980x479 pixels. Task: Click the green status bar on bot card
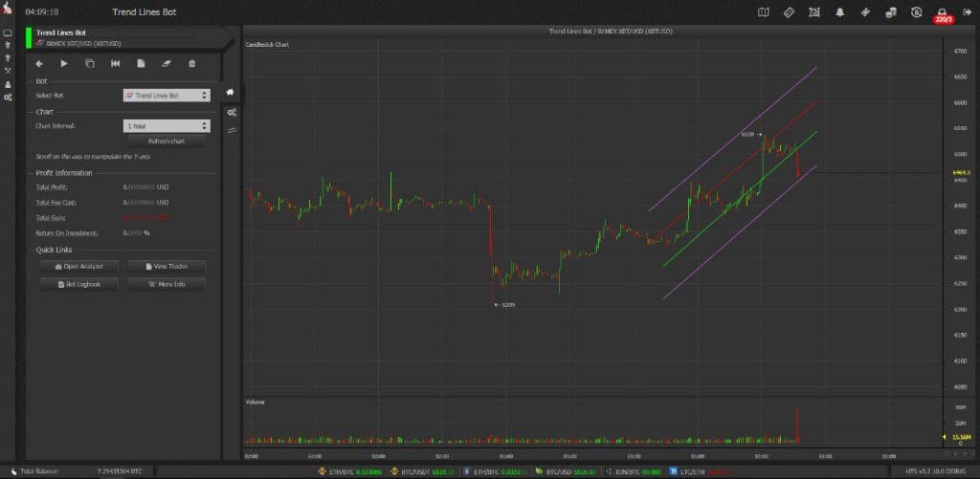click(x=28, y=38)
